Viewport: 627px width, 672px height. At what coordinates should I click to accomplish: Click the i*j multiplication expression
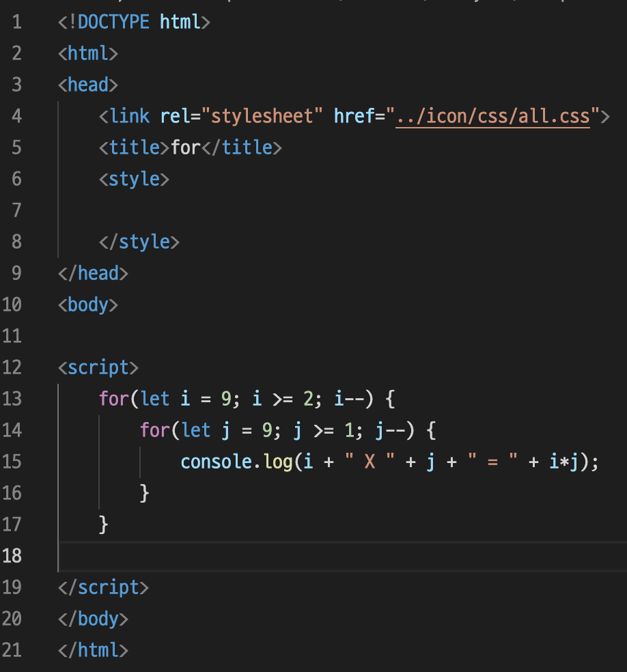[564, 462]
